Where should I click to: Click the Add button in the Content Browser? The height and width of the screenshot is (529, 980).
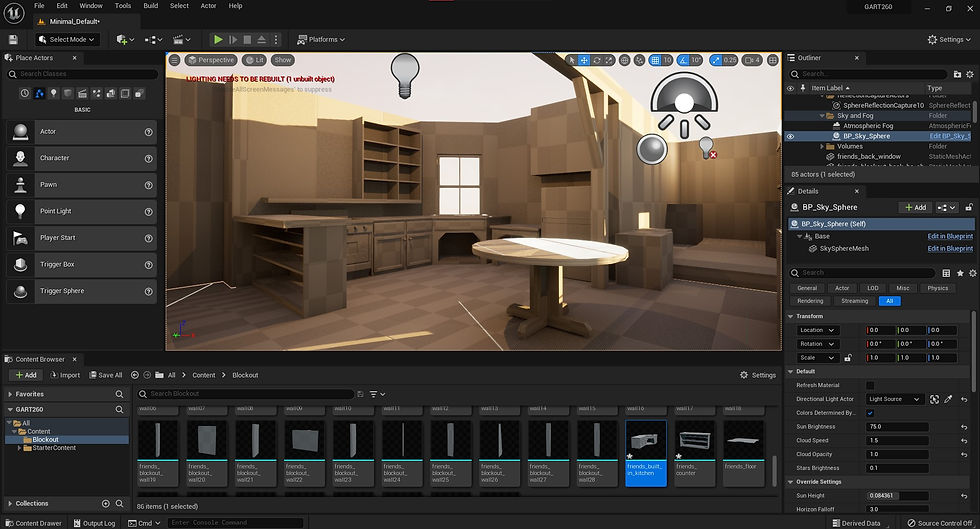26,375
